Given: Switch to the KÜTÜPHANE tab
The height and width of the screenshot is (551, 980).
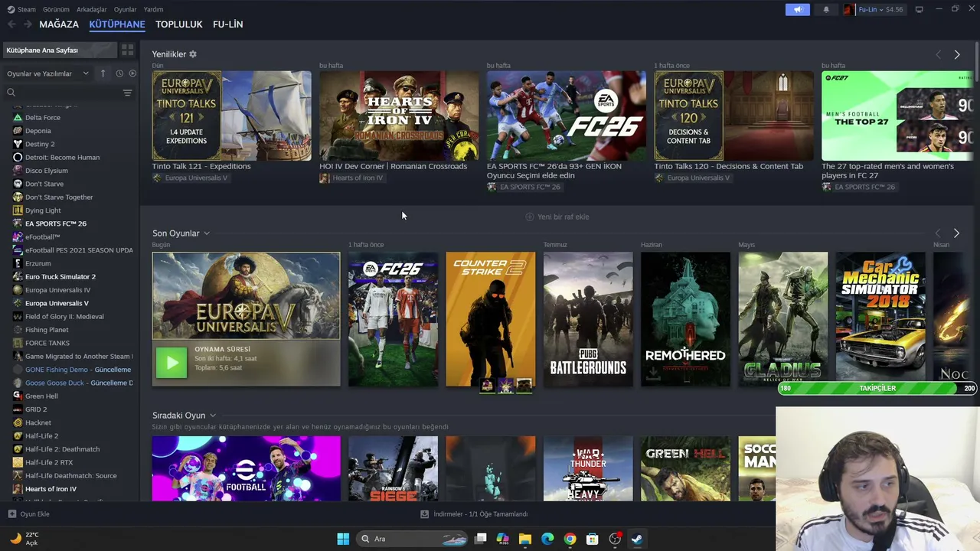Looking at the screenshot, I should coord(117,24).
